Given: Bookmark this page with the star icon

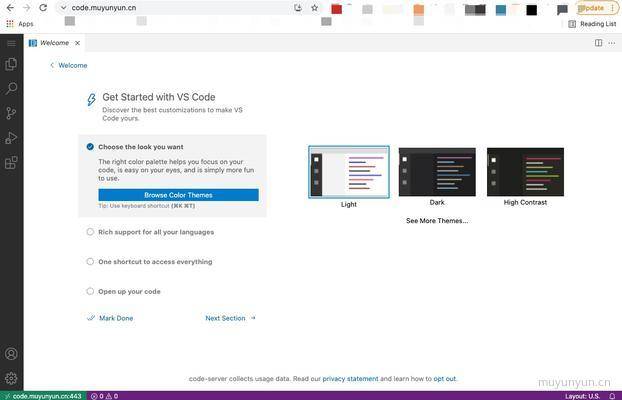Looking at the screenshot, I should (x=315, y=8).
